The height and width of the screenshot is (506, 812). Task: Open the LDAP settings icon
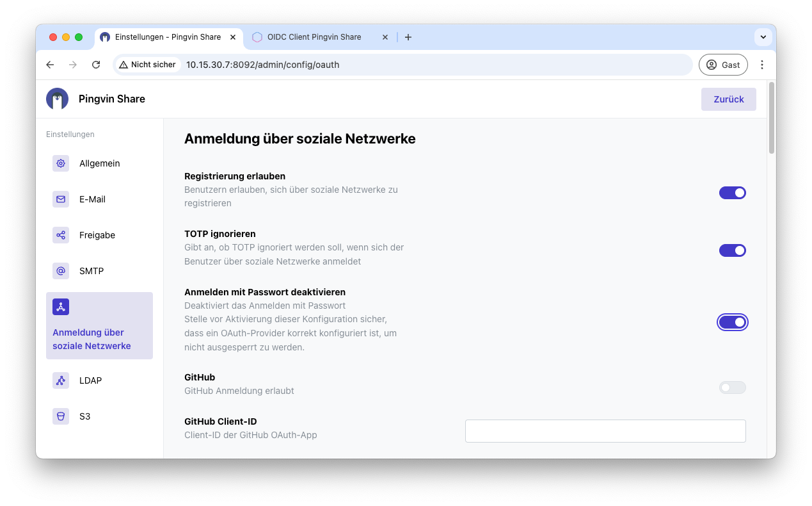[61, 380]
